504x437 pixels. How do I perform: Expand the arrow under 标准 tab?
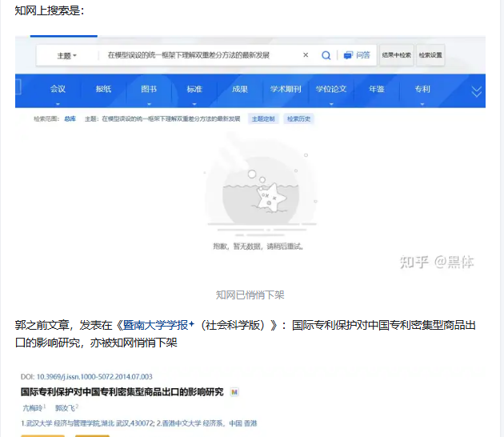(194, 104)
